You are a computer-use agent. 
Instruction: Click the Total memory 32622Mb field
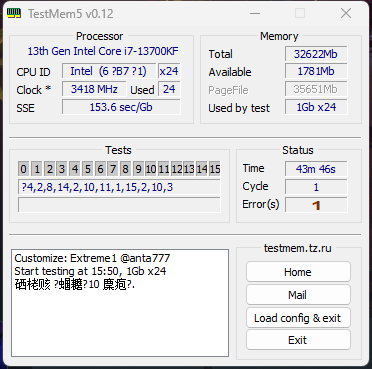[316, 54]
